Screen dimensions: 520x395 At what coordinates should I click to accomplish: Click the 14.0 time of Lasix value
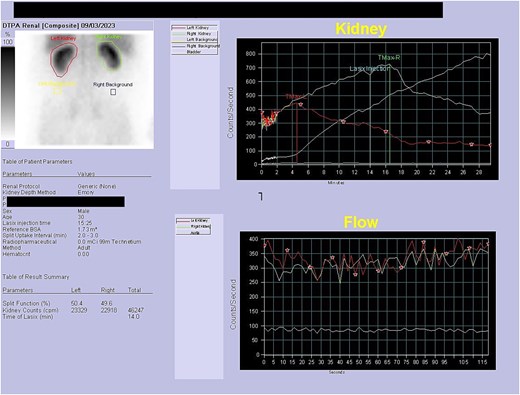[133, 317]
